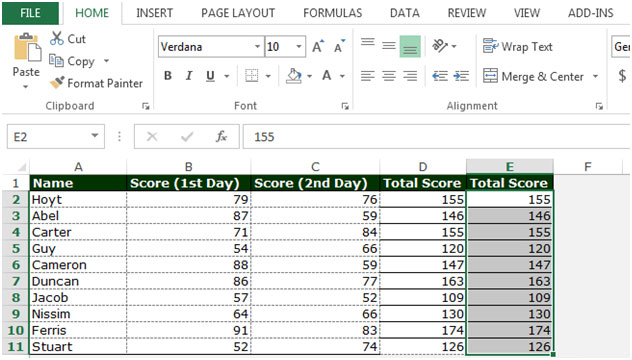
Task: Expand orientation options arrow
Action: tap(454, 46)
